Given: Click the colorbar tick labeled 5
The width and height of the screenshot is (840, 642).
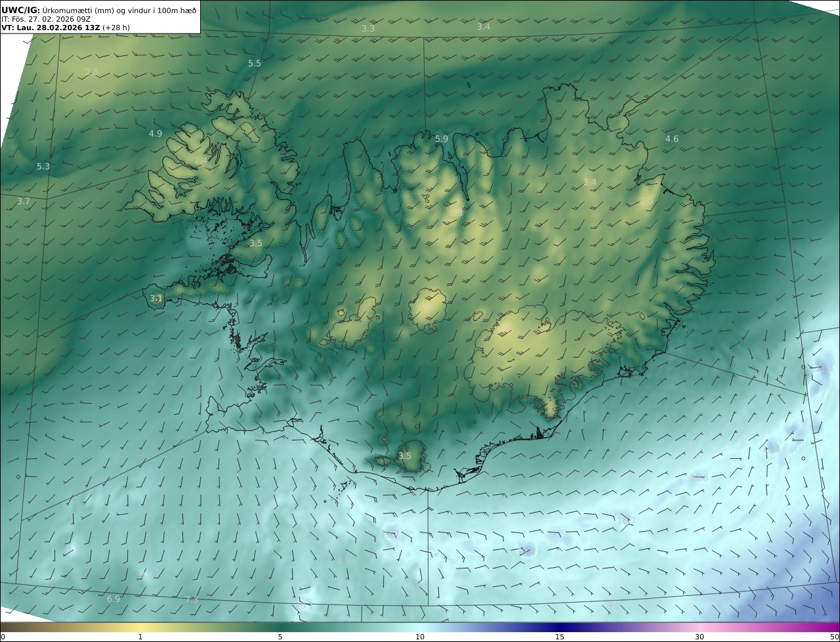Looking at the screenshot, I should pos(280,637).
